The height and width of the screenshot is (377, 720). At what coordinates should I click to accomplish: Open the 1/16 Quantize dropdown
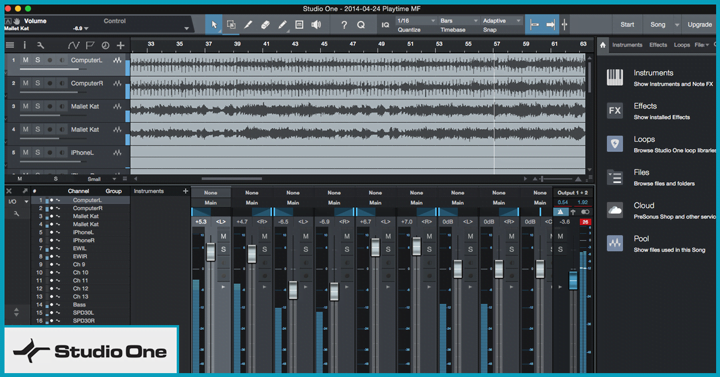pos(416,21)
